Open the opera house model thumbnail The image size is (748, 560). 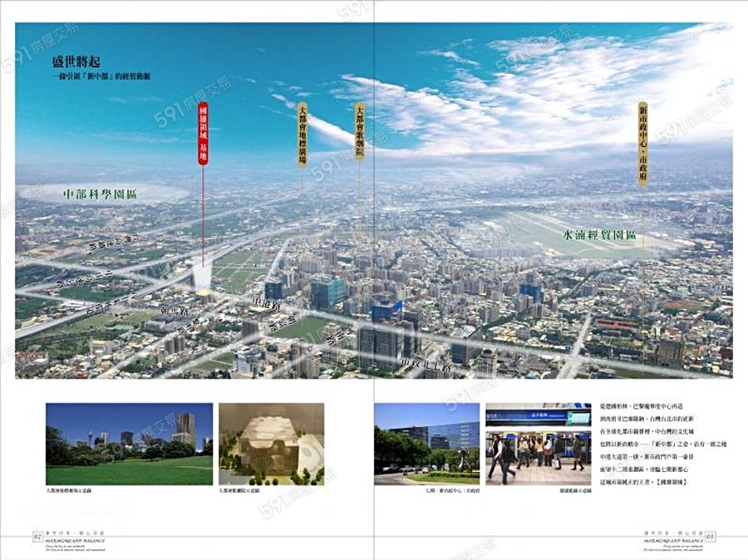[x=271, y=444]
